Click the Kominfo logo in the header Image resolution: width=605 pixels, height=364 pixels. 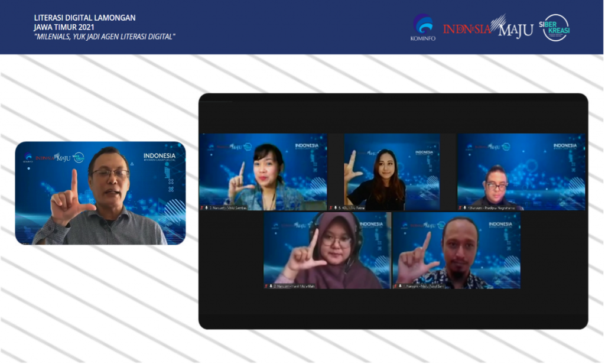pos(422,27)
